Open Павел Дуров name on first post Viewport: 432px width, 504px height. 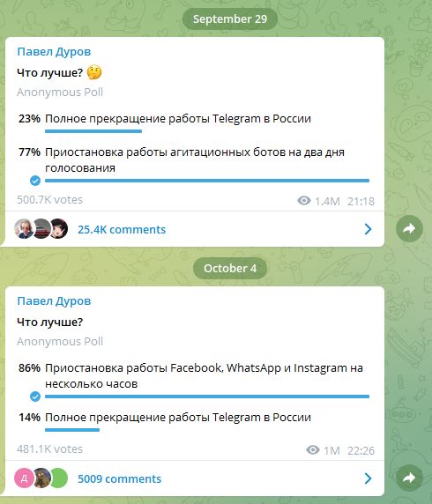click(x=54, y=52)
